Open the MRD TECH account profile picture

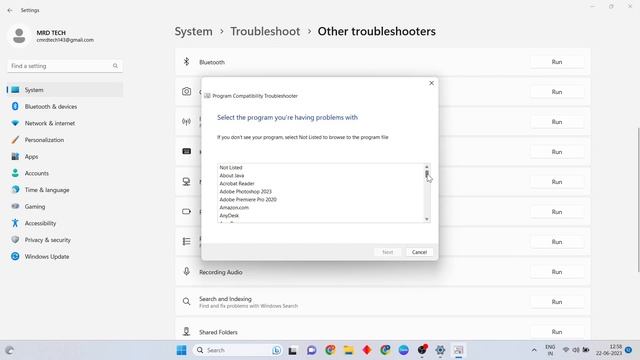point(19,36)
